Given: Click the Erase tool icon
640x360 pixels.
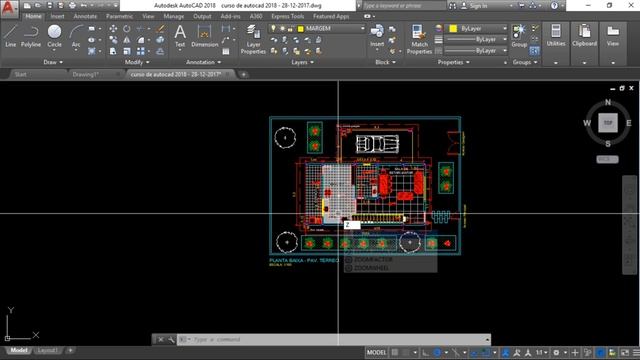Looking at the screenshot, I should (x=161, y=29).
